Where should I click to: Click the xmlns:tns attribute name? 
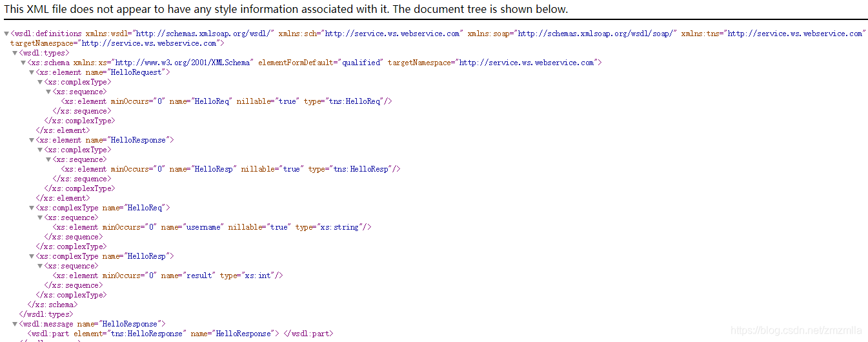pyautogui.click(x=701, y=34)
